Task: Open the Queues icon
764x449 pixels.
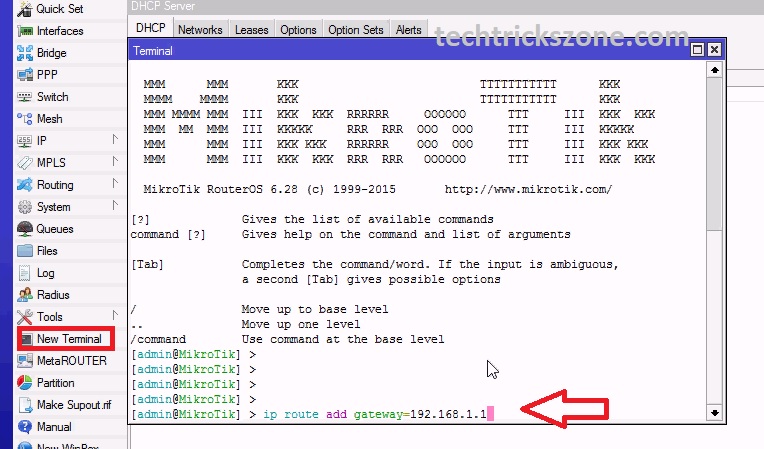Action: click(x=24, y=229)
